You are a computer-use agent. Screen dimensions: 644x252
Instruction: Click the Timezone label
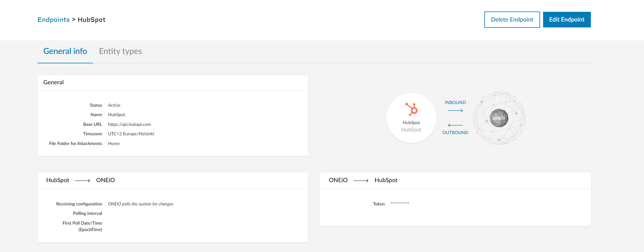coord(92,134)
